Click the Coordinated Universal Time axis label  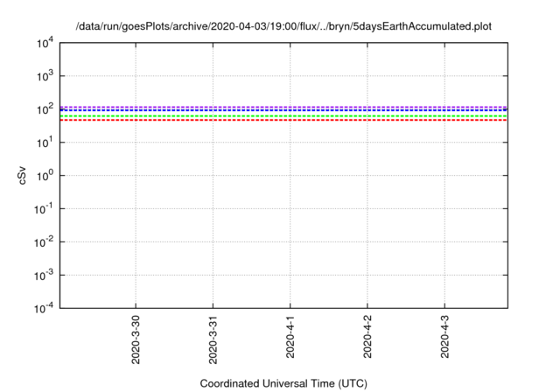point(283,383)
